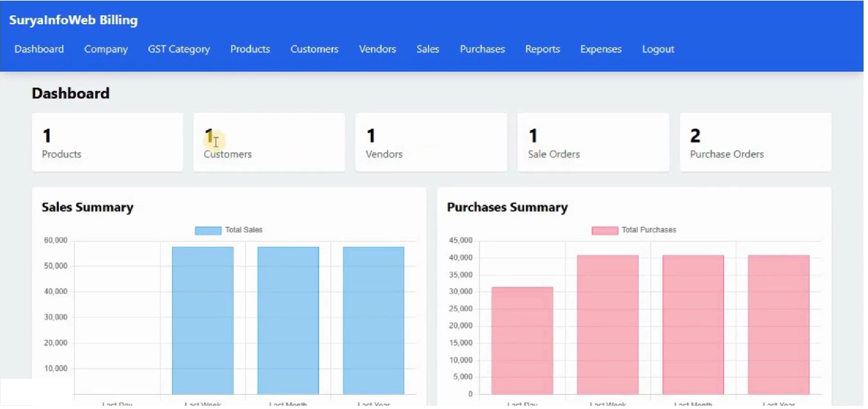Screen dimensions: 868x409
Task: Navigate to the Company page
Action: point(106,49)
